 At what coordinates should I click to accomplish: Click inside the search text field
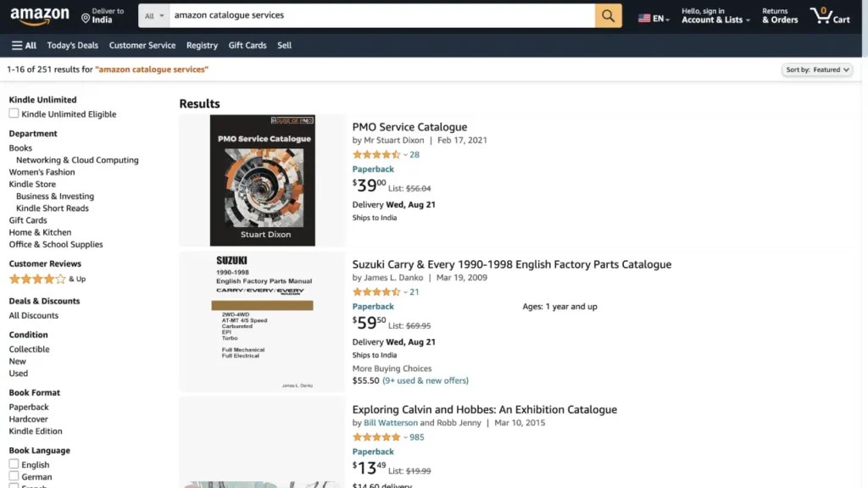click(x=381, y=15)
